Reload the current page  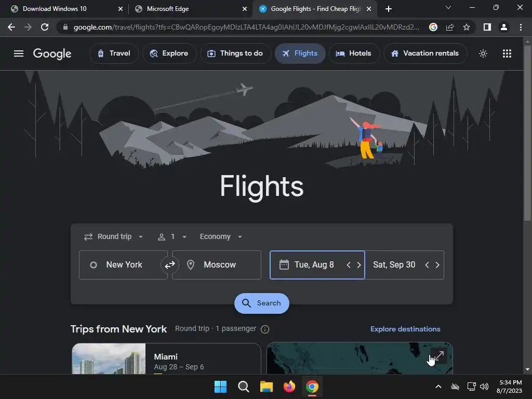coord(45,27)
